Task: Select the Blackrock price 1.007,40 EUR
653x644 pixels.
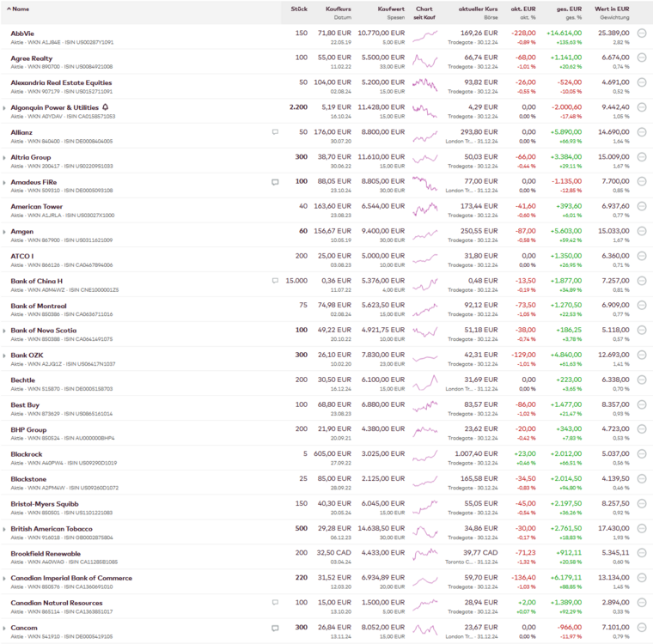Action: coord(476,453)
